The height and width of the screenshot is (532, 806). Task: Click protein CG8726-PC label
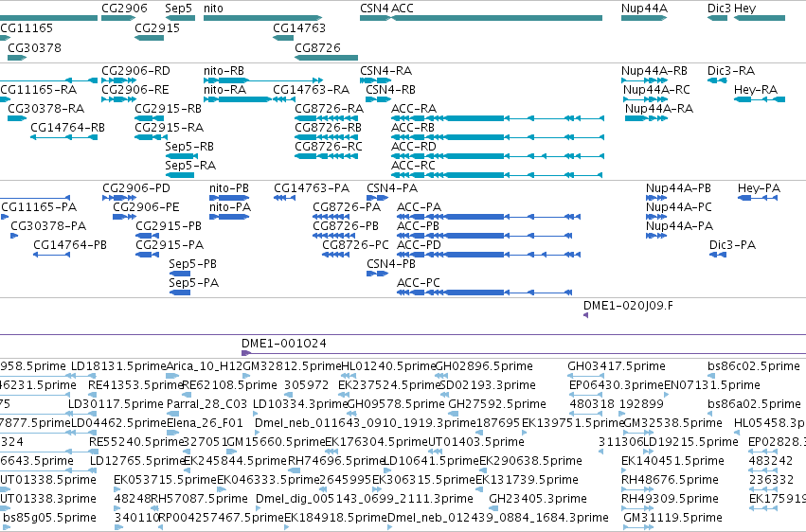[355, 245]
